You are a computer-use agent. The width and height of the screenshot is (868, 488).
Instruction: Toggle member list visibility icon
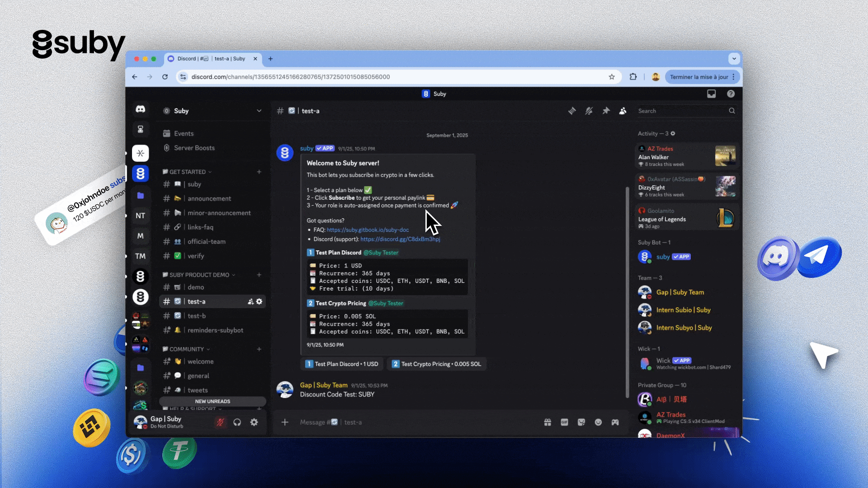(x=623, y=111)
